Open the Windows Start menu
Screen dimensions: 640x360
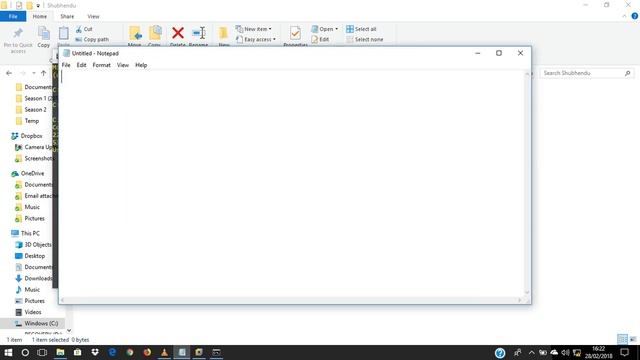[8, 353]
